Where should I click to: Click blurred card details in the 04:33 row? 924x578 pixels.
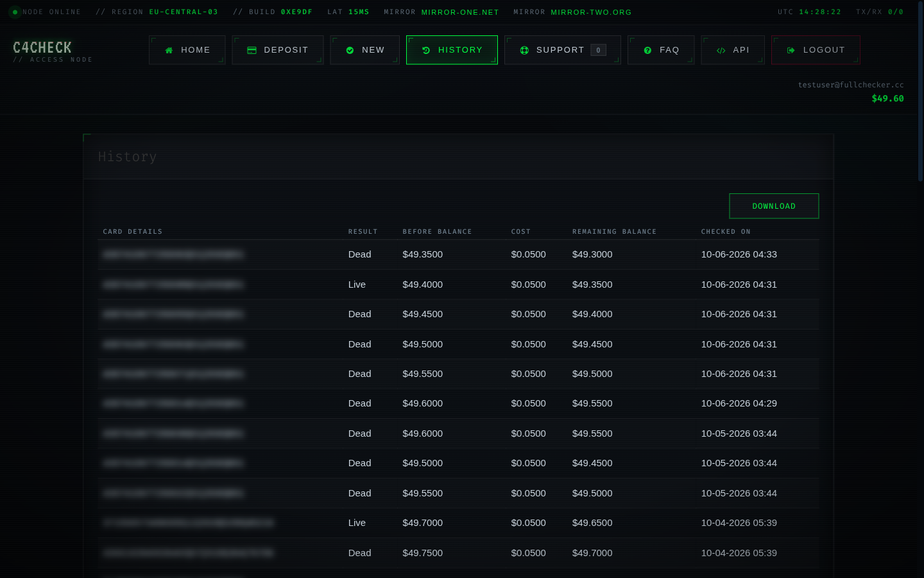pyautogui.click(x=173, y=255)
